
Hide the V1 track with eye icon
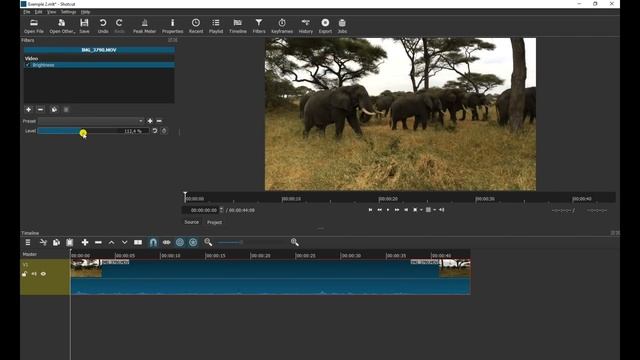pos(43,274)
